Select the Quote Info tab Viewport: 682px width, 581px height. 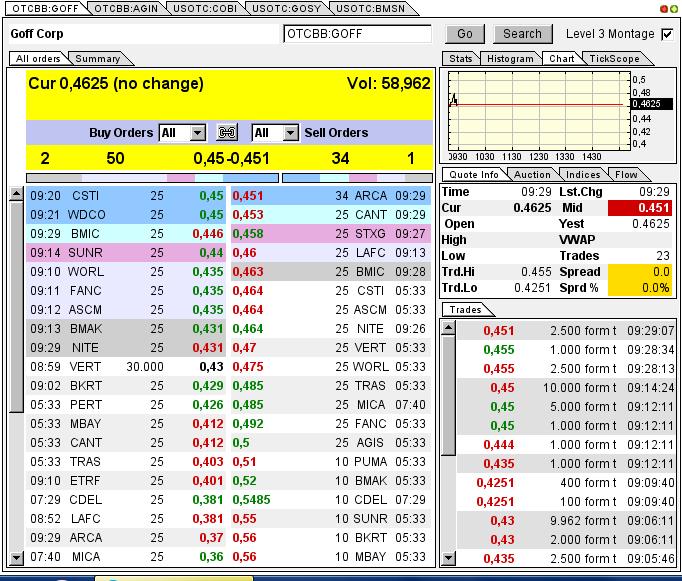pyautogui.click(x=474, y=175)
